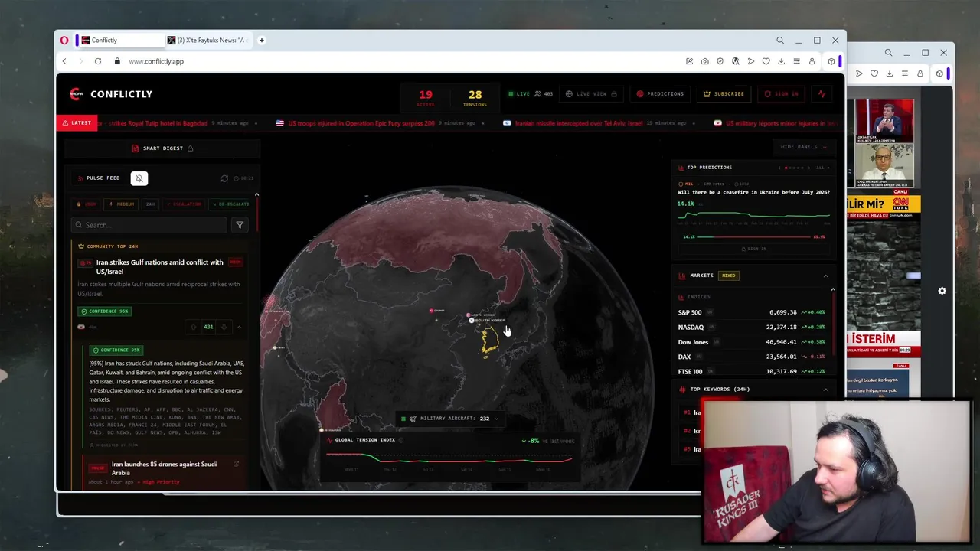
Task: Toggle the MEDIUM severity filter chip
Action: coord(122,204)
